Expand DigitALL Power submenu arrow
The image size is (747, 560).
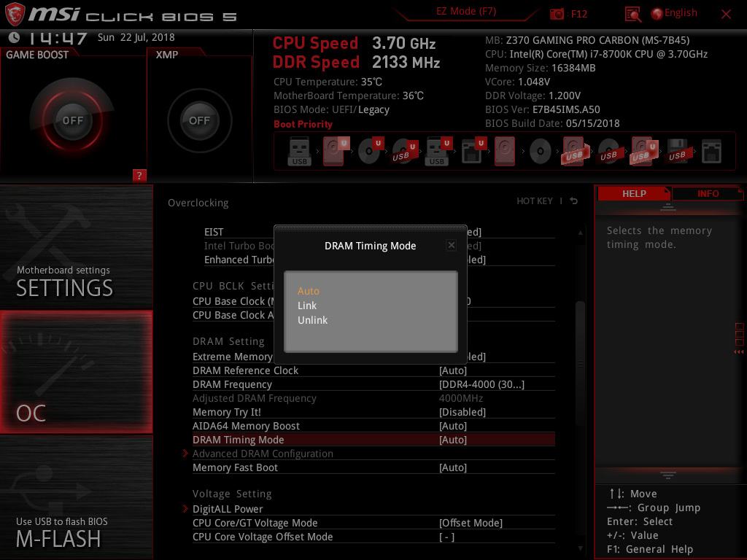185,508
